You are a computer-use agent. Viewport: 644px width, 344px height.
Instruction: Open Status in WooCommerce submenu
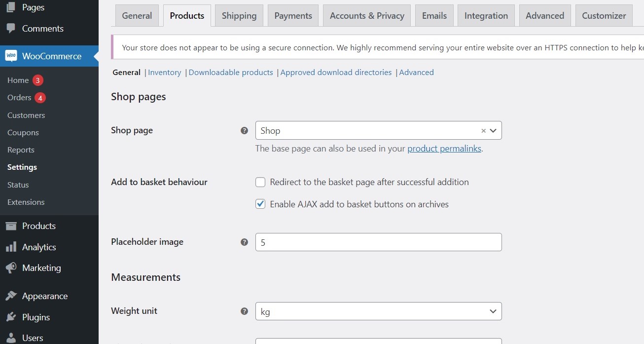coord(18,185)
